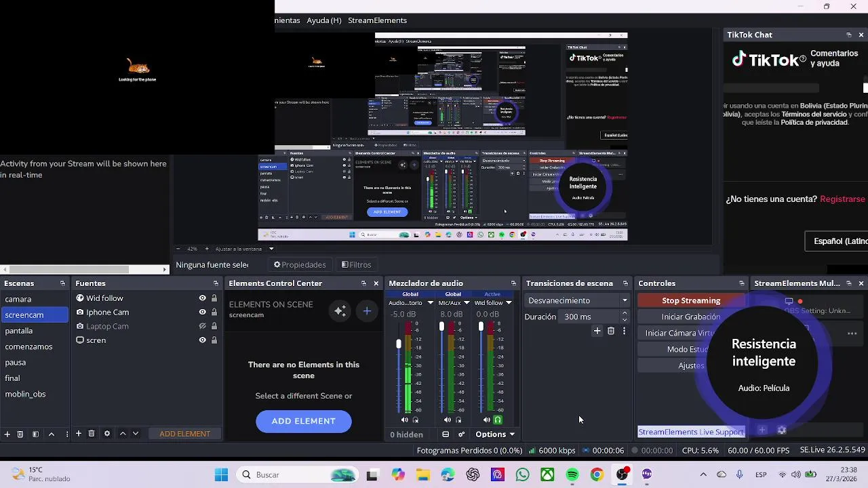This screenshot has width=868, height=488.
Task: Undock the Escenas panel with float icon
Action: coord(62,283)
